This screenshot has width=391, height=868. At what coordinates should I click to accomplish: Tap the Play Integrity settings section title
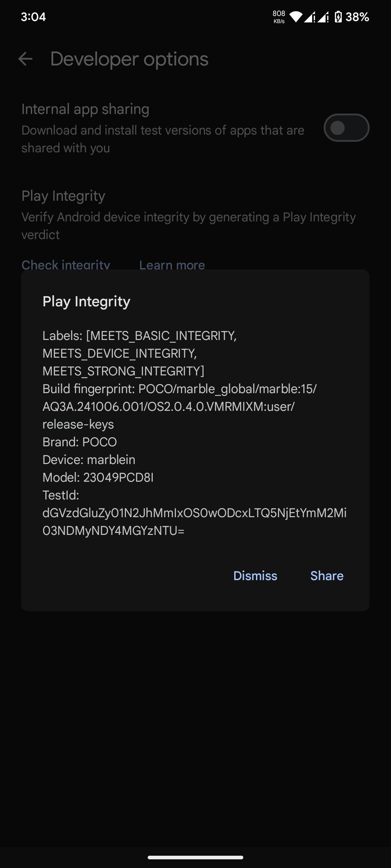[x=63, y=196]
